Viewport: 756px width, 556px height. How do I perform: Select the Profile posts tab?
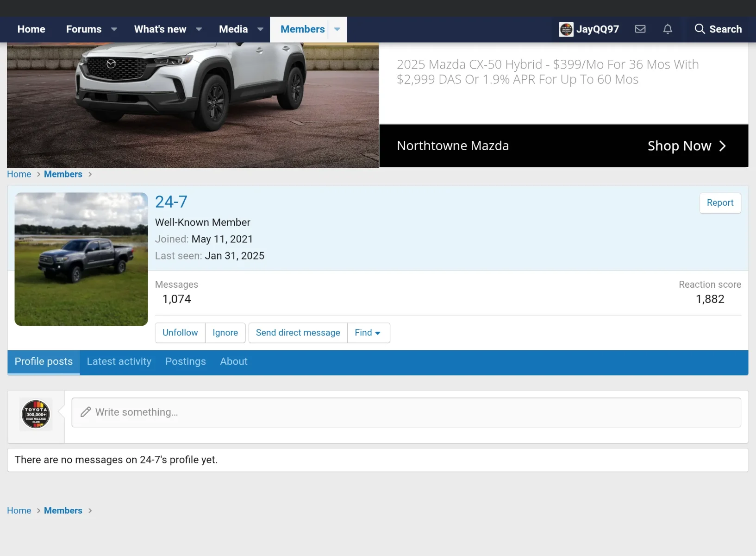(44, 362)
